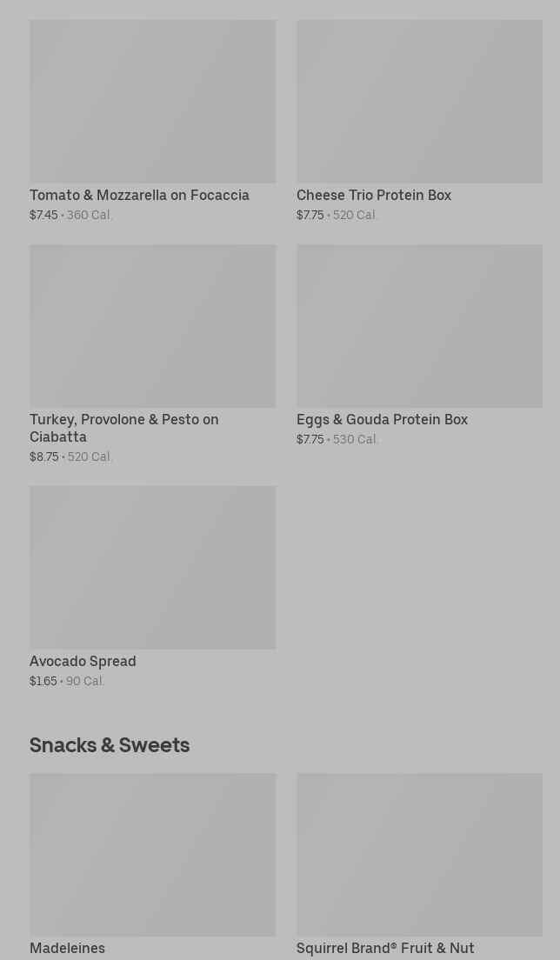This screenshot has height=960, width=560.
Task: Click the Tomato & Mozzarella on Focaccia title
Action: click(139, 196)
